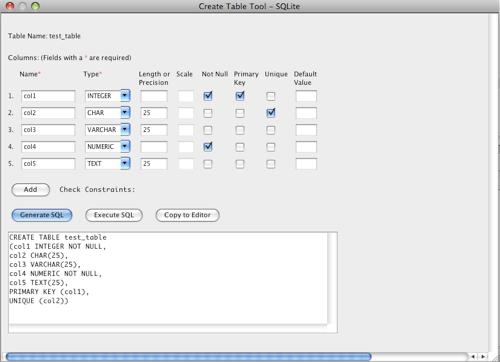Click the 'Check Constraints:' label

97,190
